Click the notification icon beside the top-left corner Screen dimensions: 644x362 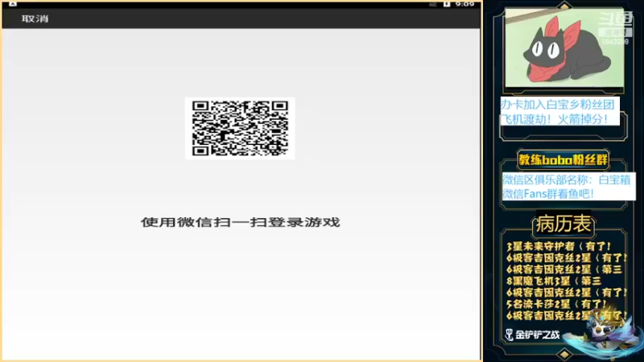[13, 3]
